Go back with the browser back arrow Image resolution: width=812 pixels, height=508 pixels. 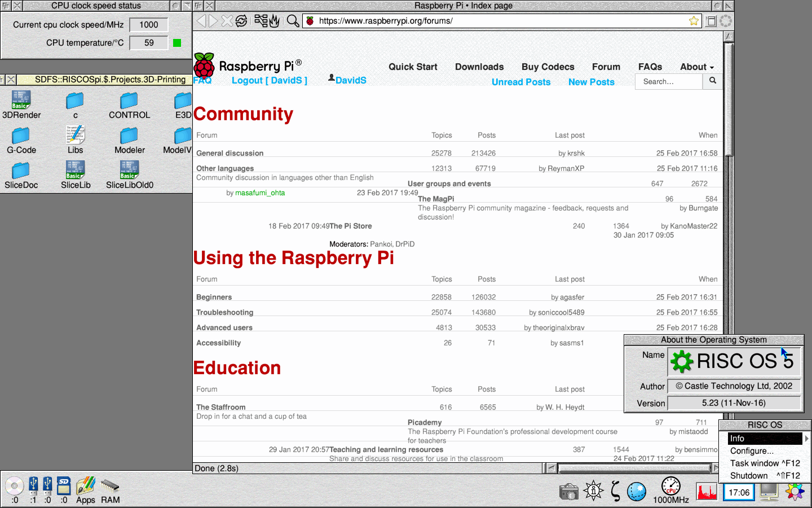tap(201, 21)
